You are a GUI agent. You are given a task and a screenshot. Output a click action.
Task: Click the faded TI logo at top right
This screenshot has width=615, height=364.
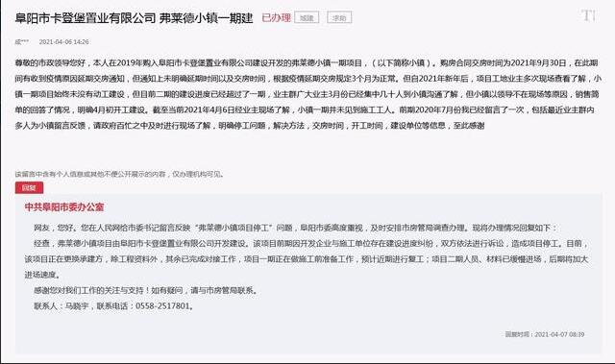[589, 15]
